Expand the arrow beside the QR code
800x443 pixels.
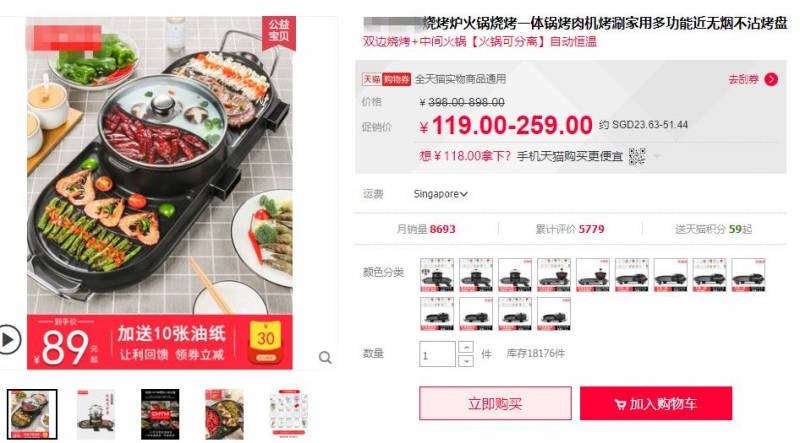tap(657, 156)
